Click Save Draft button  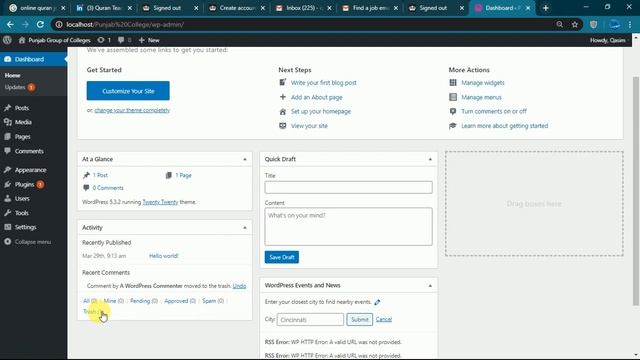[282, 257]
